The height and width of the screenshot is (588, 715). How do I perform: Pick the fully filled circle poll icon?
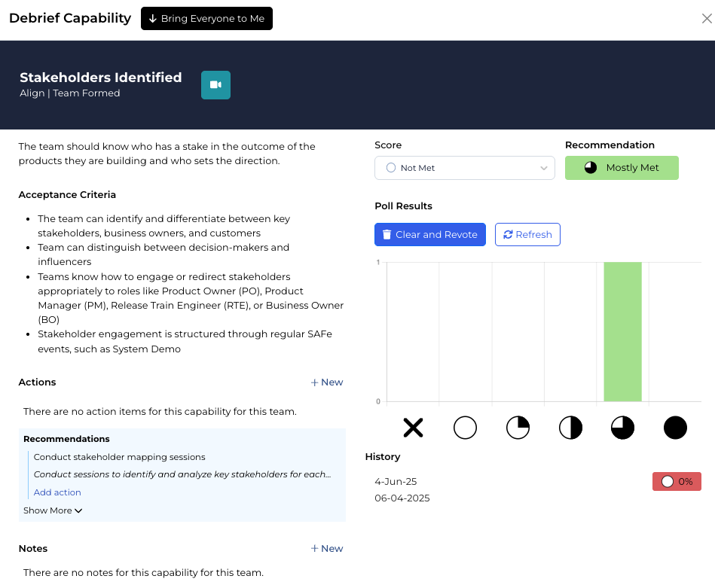[675, 428]
